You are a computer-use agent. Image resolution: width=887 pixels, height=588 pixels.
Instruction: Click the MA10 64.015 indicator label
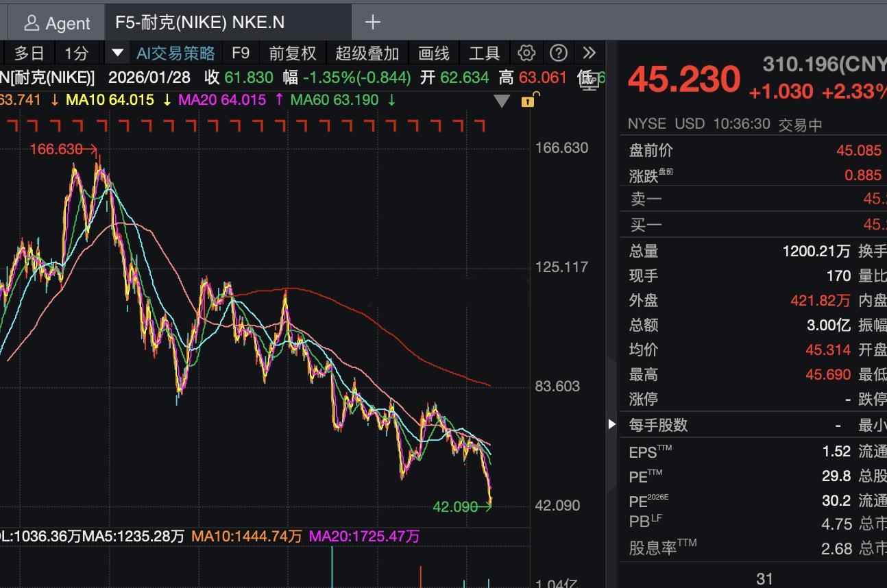point(110,100)
